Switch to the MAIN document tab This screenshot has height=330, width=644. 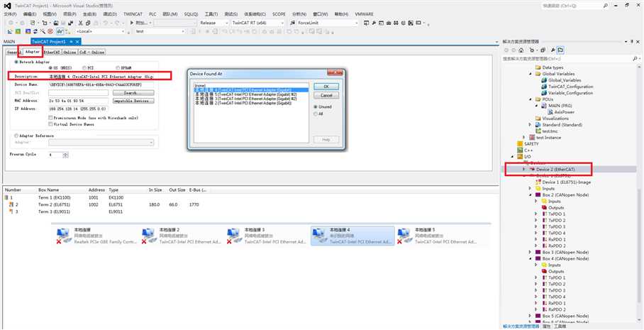click(x=9, y=42)
